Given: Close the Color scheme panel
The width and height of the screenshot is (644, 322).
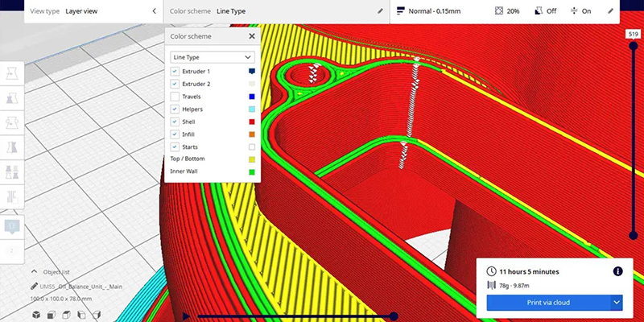Looking at the screenshot, I should [251, 36].
